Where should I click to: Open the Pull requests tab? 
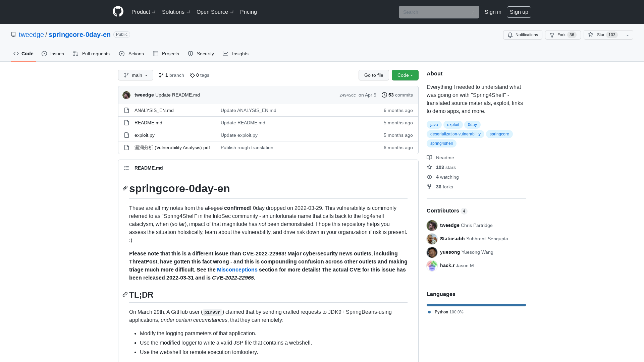[x=91, y=54]
